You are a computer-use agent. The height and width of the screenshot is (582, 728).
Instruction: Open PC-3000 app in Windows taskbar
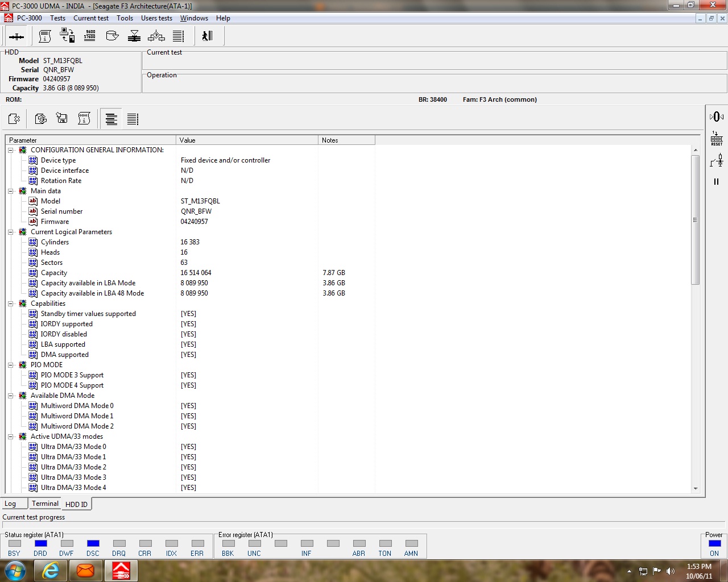(121, 570)
